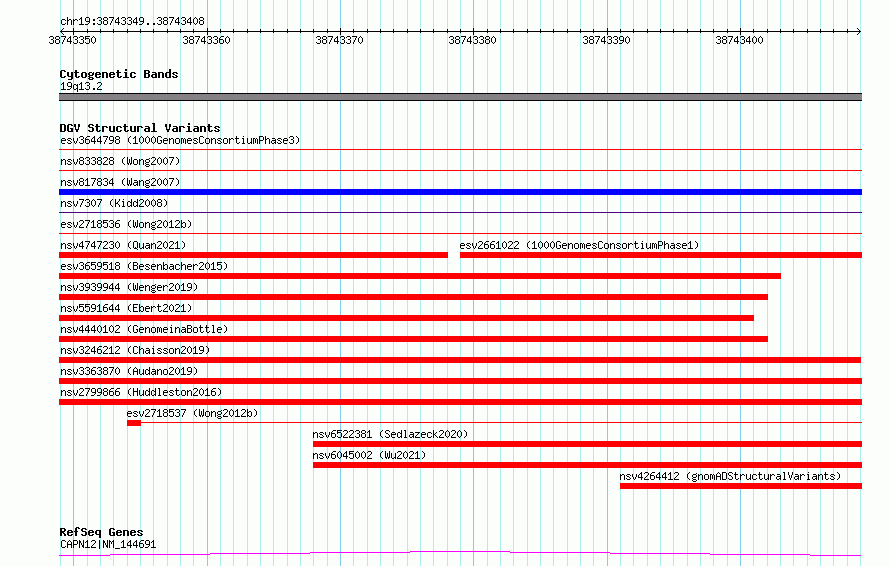This screenshot has height=566, width=890.
Task: Click the nsv3363870 (Audano2019) variant label
Action: point(129,371)
